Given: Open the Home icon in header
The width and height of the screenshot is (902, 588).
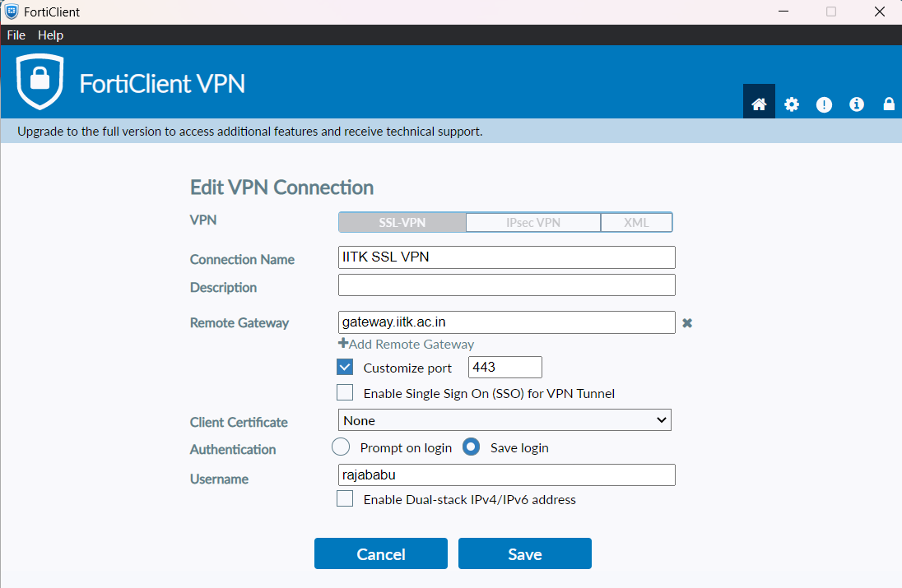Looking at the screenshot, I should pyautogui.click(x=759, y=104).
